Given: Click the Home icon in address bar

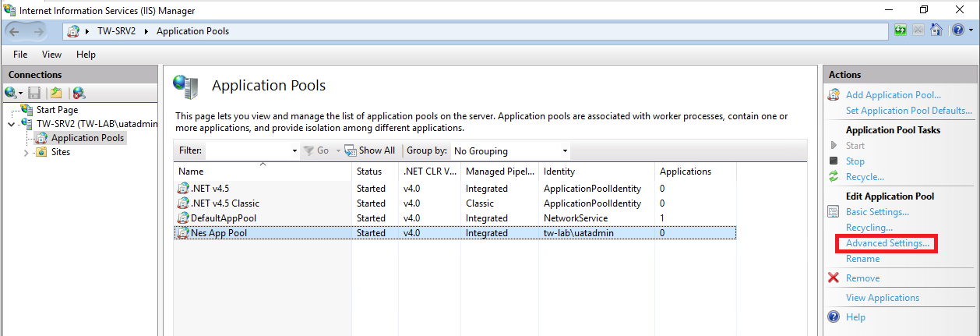Looking at the screenshot, I should click(x=936, y=31).
